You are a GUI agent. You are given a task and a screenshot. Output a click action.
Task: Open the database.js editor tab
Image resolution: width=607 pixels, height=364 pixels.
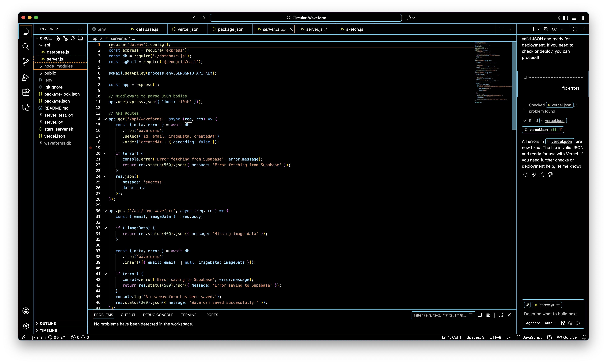click(147, 29)
